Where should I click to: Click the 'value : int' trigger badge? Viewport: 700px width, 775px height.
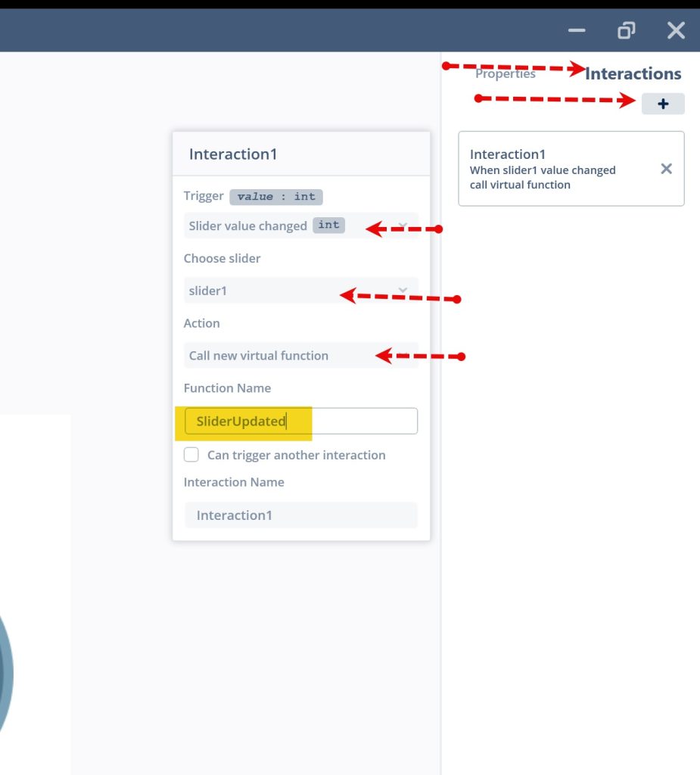click(276, 197)
